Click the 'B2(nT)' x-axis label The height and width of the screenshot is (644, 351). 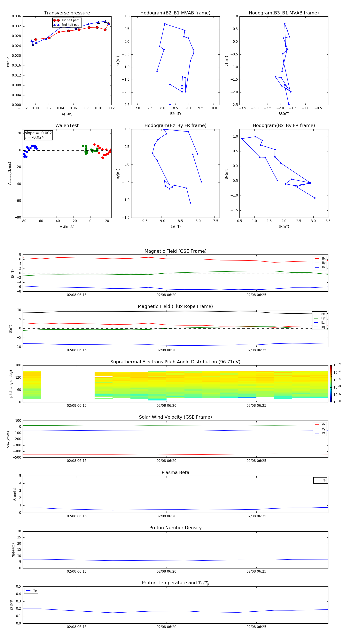[175, 114]
